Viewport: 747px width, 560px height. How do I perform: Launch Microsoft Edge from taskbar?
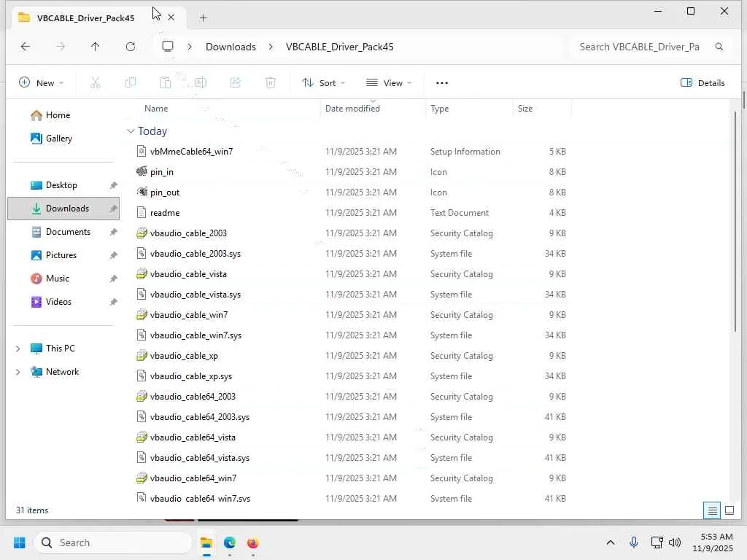point(230,542)
